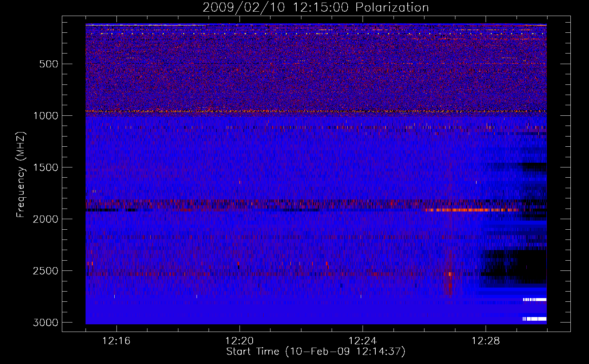Click the 12:20 time tick label
The width and height of the screenshot is (589, 364).
point(240,341)
